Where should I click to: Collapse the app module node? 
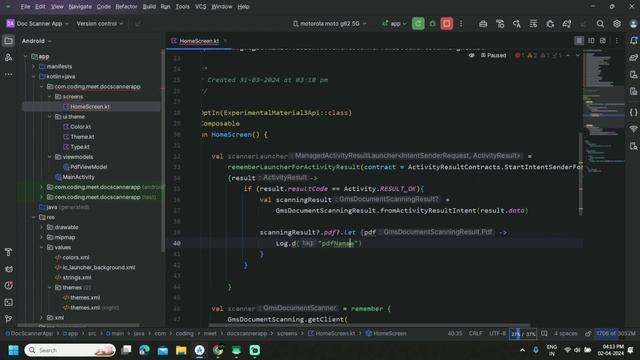click(26, 56)
